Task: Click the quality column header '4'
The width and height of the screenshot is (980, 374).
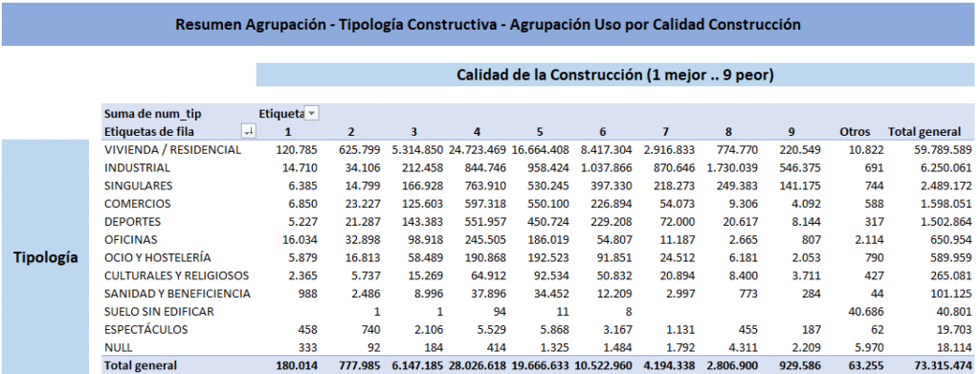Action: (477, 132)
